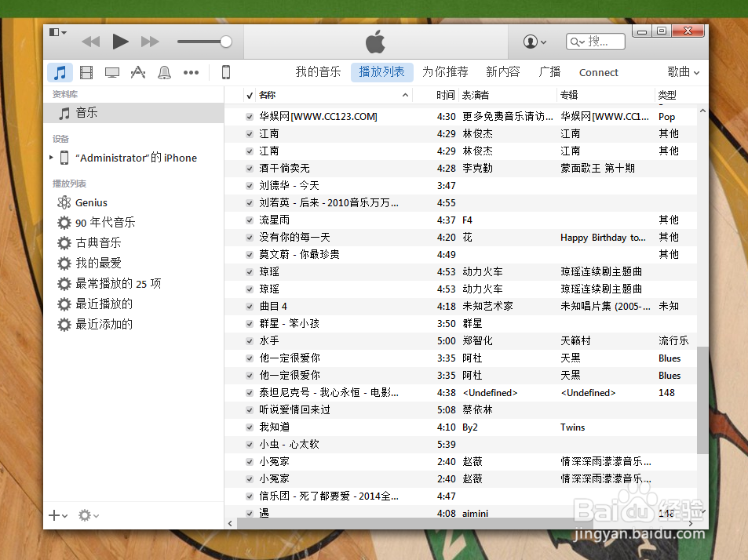Image resolution: width=748 pixels, height=560 pixels.
Task: Open the 最近播放的 playlist
Action: (x=104, y=304)
